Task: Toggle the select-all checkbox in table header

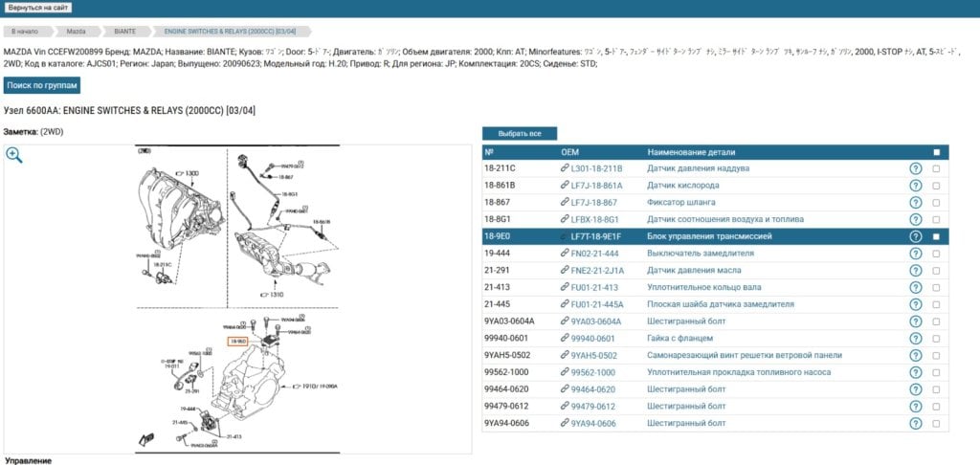Action: pyautogui.click(x=936, y=152)
